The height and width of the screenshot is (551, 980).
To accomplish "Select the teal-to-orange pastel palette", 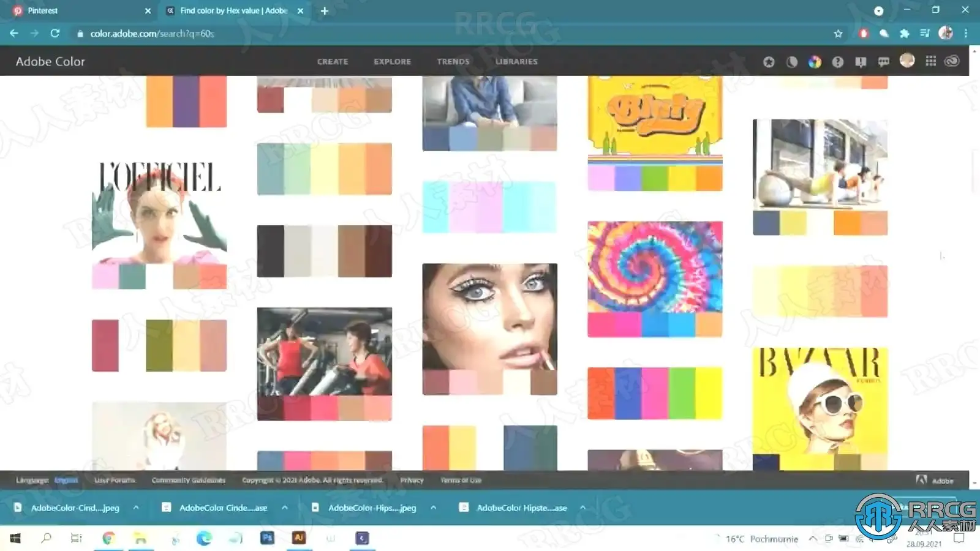I will pyautogui.click(x=325, y=169).
